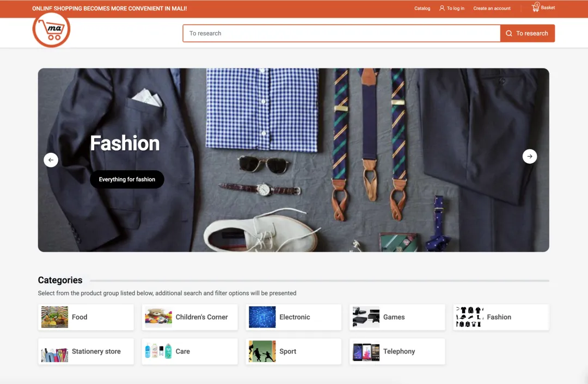Click the Sport category image
This screenshot has height=384, width=588.
(262, 352)
